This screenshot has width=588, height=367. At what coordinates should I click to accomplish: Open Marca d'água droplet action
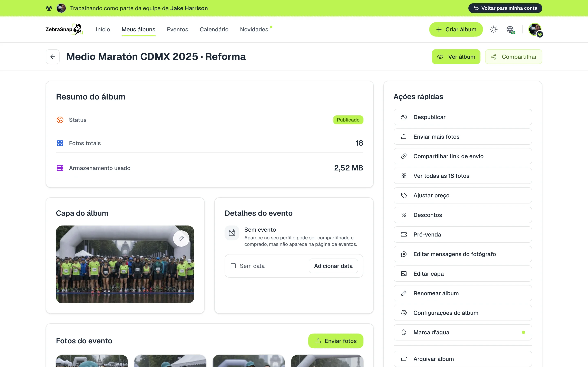click(463, 332)
